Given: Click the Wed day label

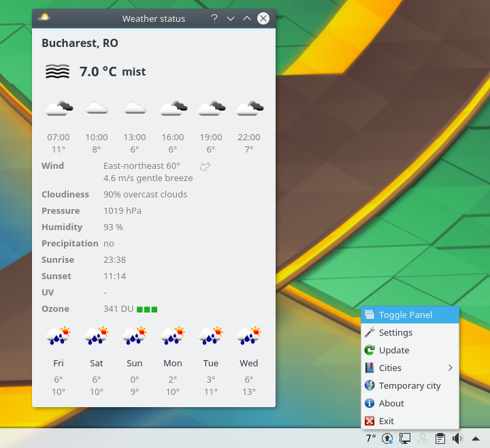Looking at the screenshot, I should point(249,364).
